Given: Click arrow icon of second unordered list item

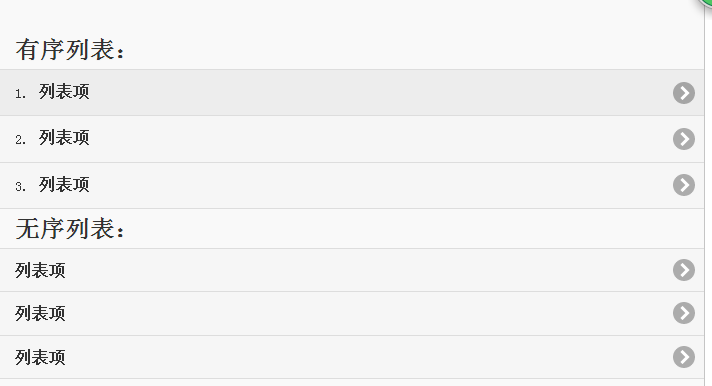Looking at the screenshot, I should (x=684, y=313).
